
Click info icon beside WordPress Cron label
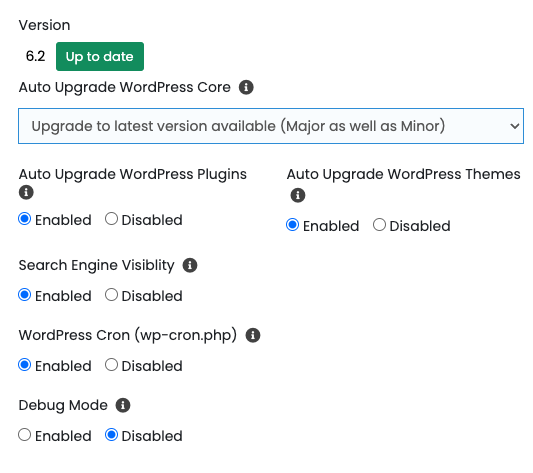point(253,335)
